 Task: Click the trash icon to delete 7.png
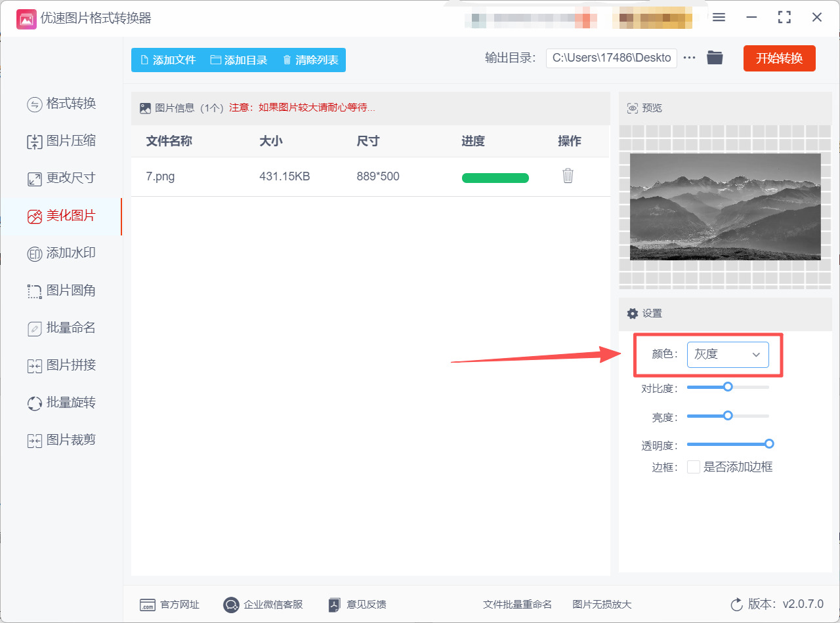point(568,176)
